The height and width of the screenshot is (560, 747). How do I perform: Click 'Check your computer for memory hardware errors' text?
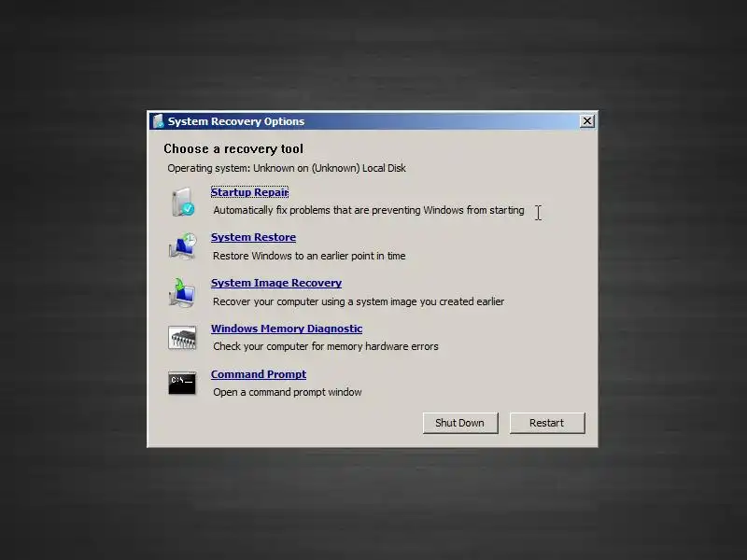pyautogui.click(x=326, y=346)
